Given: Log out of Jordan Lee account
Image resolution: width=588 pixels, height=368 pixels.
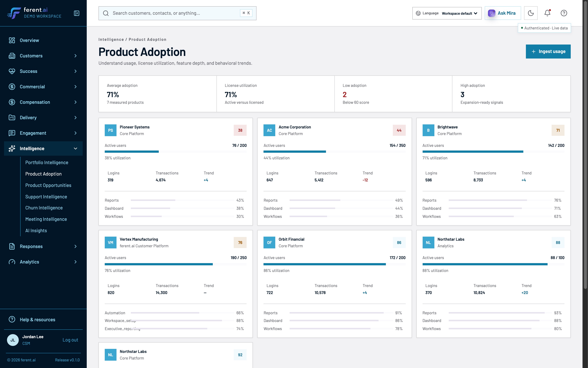Looking at the screenshot, I should pyautogui.click(x=70, y=340).
